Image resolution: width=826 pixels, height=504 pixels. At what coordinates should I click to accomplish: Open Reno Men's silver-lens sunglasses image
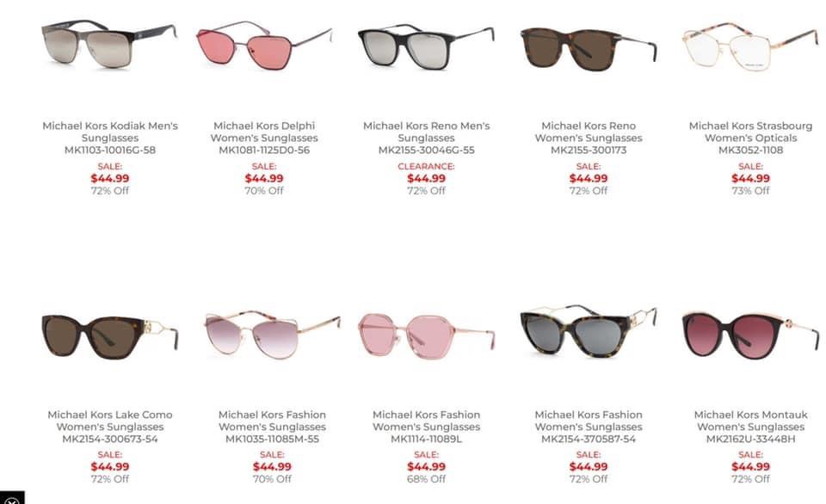point(426,46)
